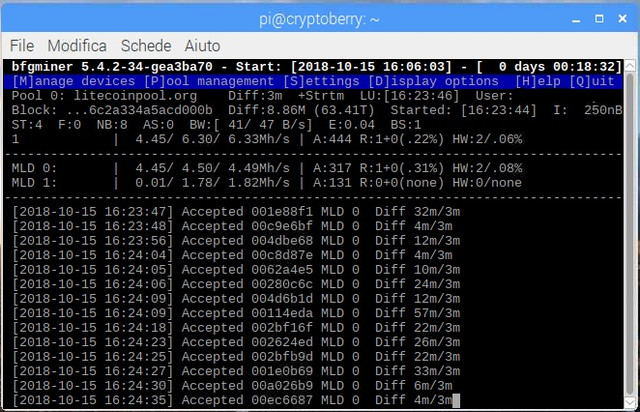
Task: Open the Aiuto menu
Action: pos(202,46)
